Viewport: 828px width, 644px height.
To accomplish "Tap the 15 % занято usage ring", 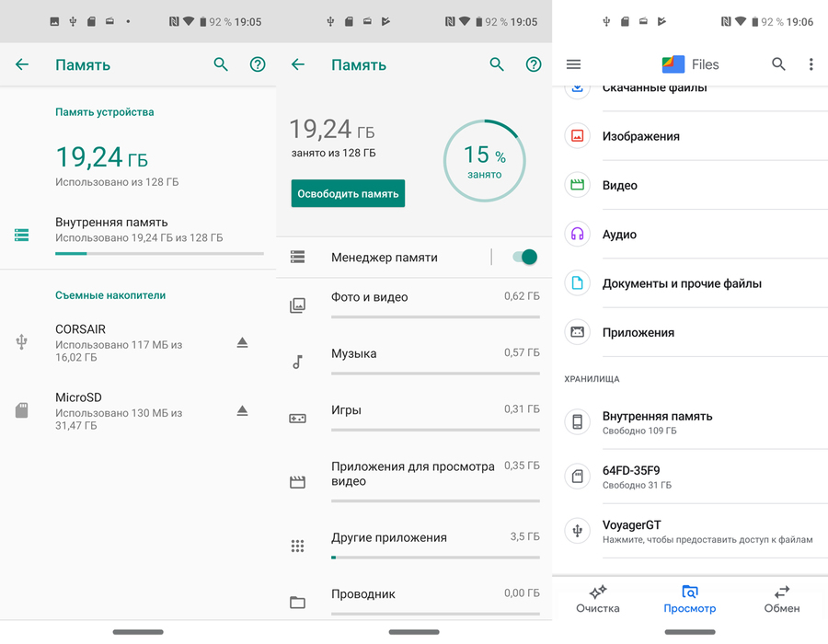I will (484, 160).
